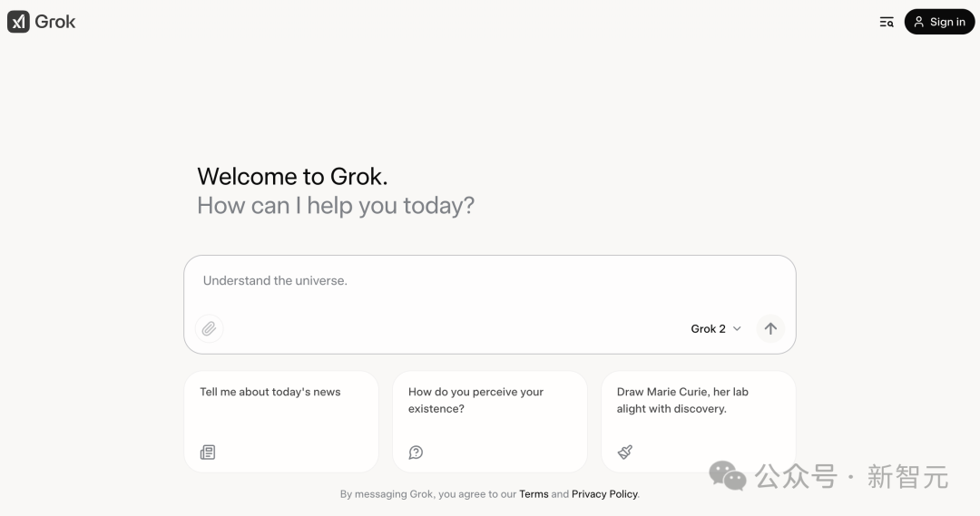Screen dimensions: 980x516
Task: Expand the chevron next to Grok 2
Action: click(x=737, y=328)
